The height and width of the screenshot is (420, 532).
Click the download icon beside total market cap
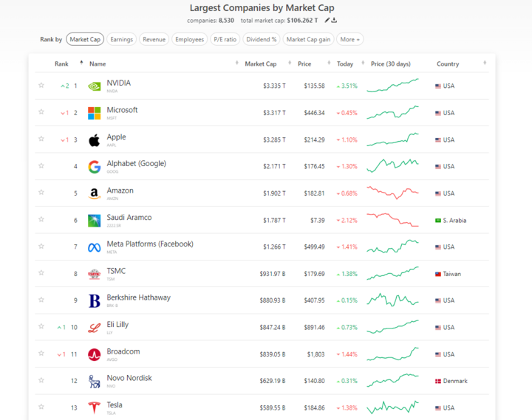click(x=335, y=21)
